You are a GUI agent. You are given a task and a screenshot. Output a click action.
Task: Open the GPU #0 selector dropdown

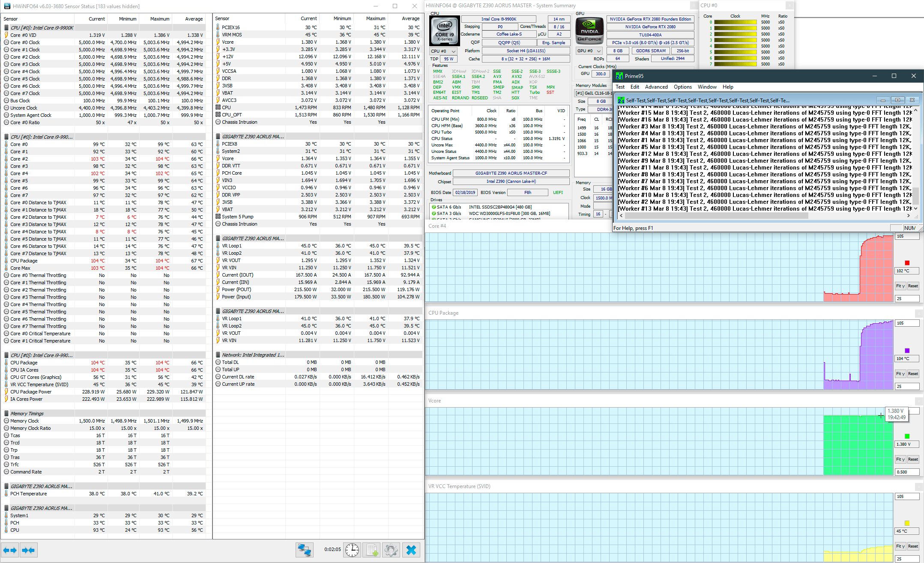[x=589, y=51]
